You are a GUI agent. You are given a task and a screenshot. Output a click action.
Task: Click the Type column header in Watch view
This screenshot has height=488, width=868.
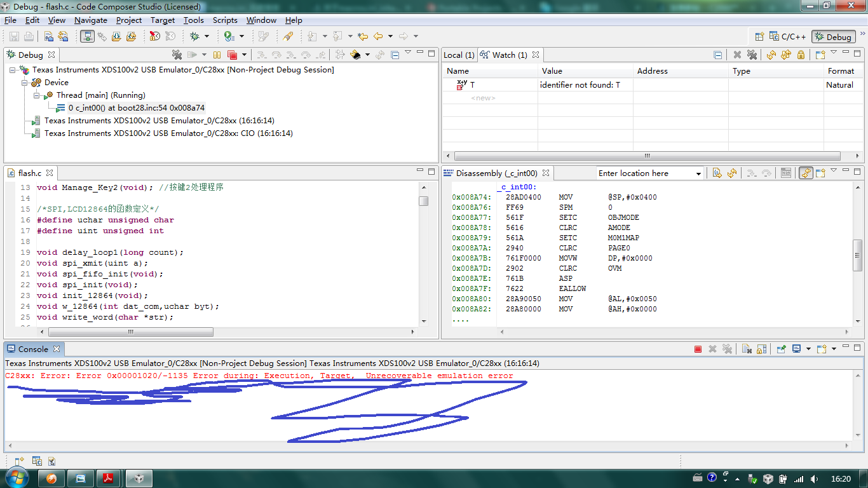pos(776,71)
